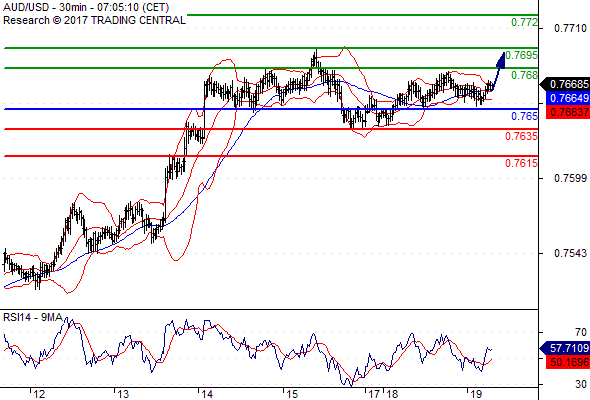The height and width of the screenshot is (400, 590).
Task: Click the AUD/USD 30min chart title
Action: click(86, 7)
